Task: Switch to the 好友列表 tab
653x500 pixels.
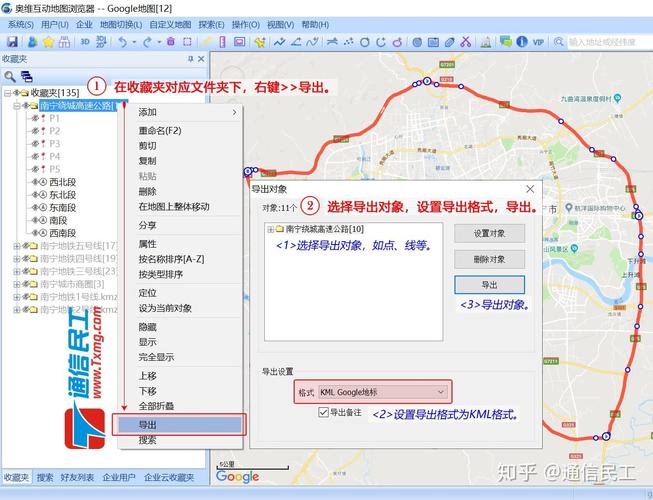Action: tap(78, 478)
